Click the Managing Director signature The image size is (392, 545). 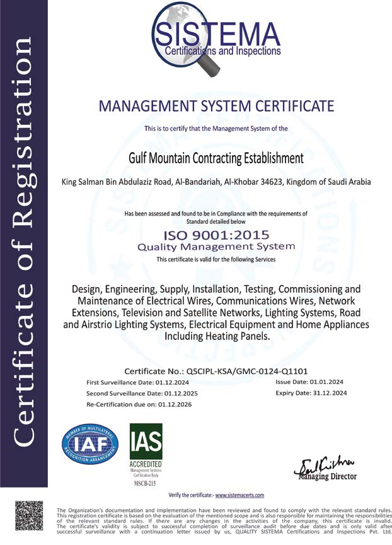(325, 466)
